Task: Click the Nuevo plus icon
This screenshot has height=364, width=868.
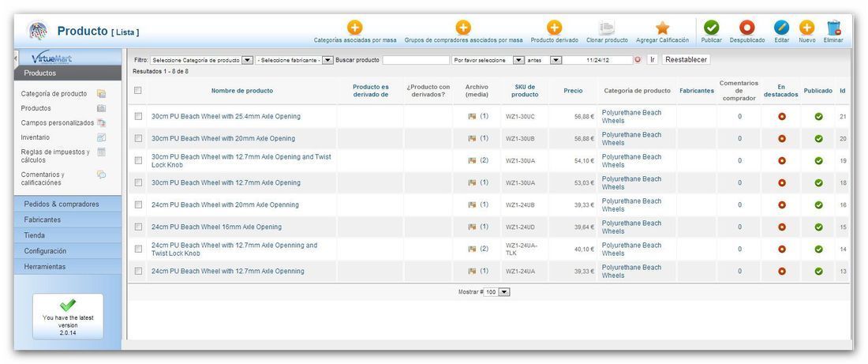Action: (807, 27)
